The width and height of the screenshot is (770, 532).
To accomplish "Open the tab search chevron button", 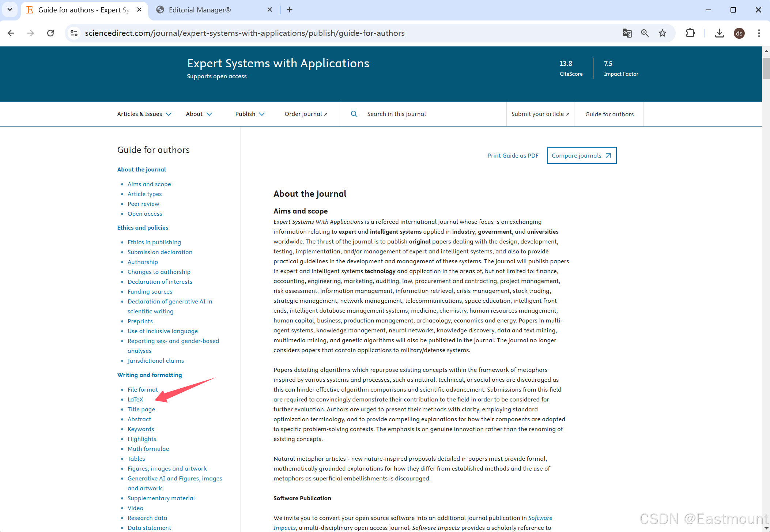I will point(10,10).
